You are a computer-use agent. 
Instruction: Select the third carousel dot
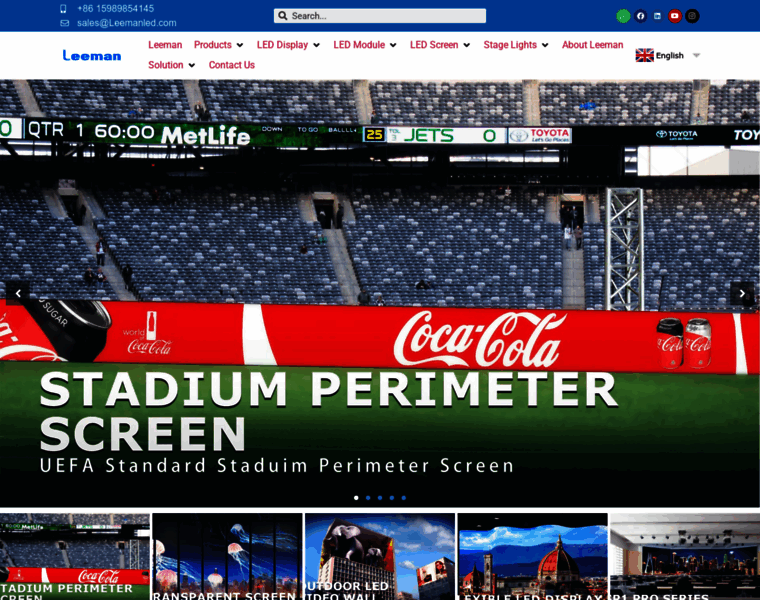coord(380,498)
